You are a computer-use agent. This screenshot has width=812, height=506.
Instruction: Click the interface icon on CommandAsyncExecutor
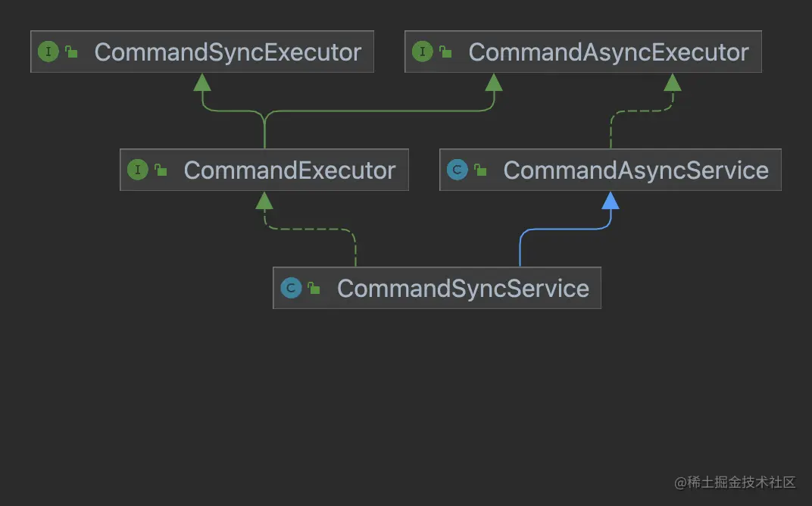tap(423, 52)
